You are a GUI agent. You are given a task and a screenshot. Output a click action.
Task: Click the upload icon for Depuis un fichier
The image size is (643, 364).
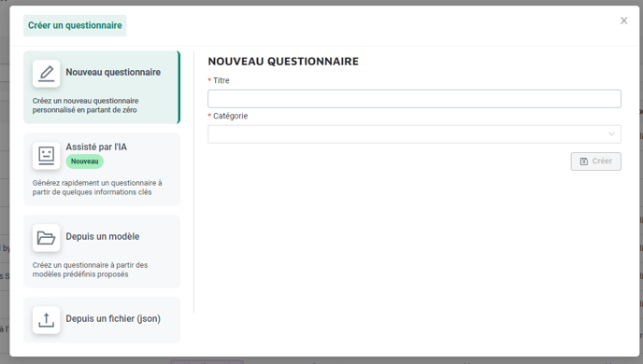(47, 320)
